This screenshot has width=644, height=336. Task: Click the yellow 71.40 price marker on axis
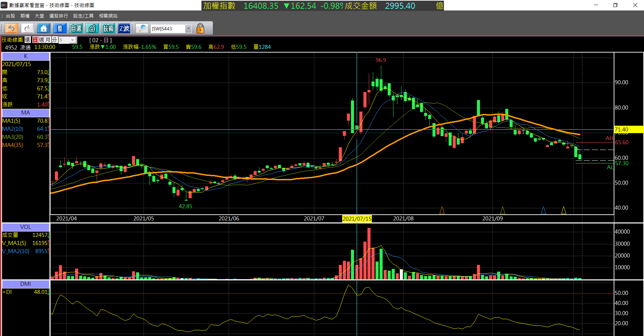pos(629,129)
